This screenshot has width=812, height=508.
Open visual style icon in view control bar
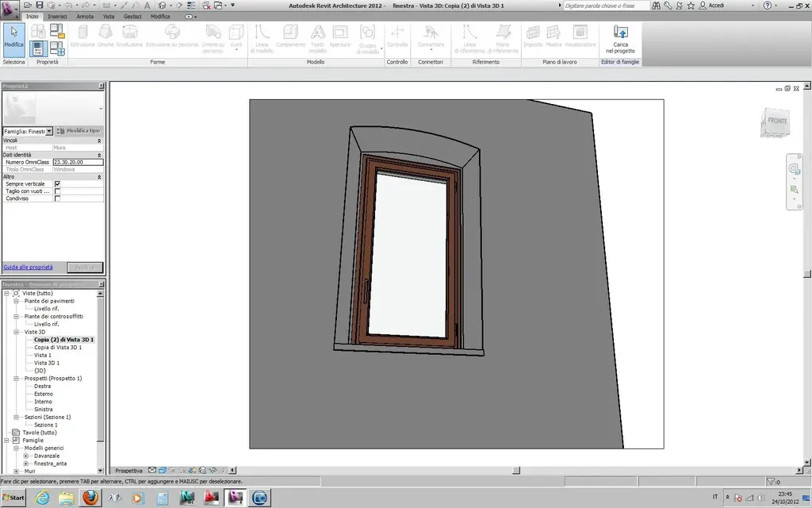[162, 471]
